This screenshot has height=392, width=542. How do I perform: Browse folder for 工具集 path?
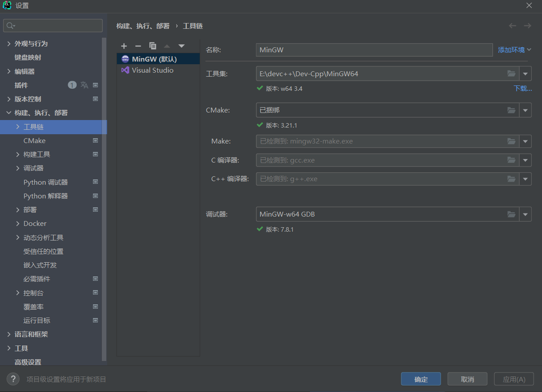coord(511,74)
